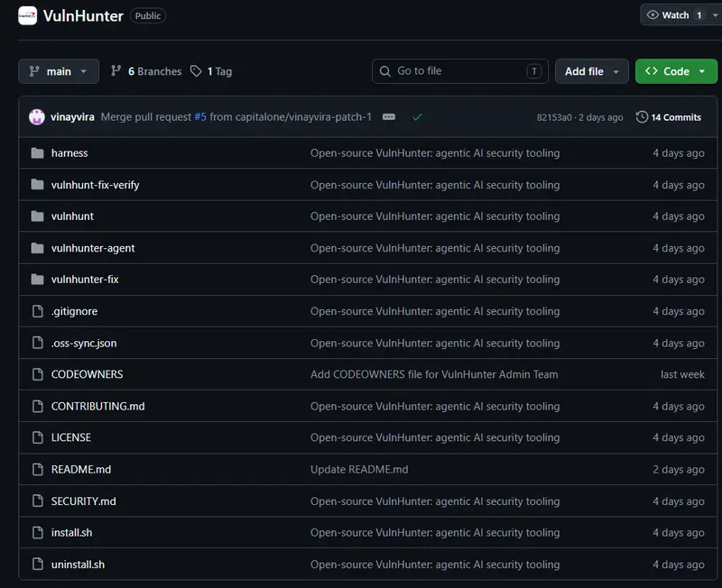Click the VulnHunter repository avatar logo
This screenshot has width=722, height=588.
(x=27, y=15)
